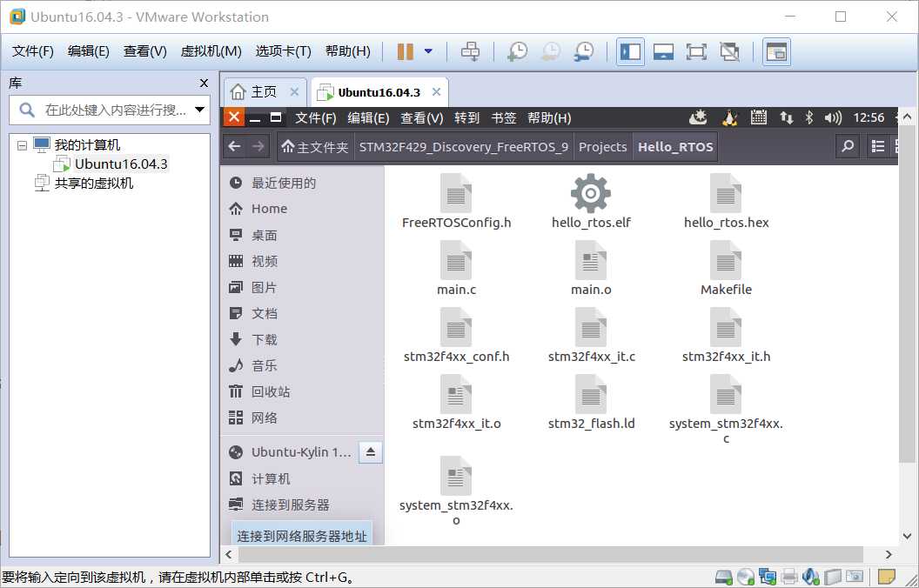
Task: Go back with the left arrow button
Action: (x=234, y=146)
